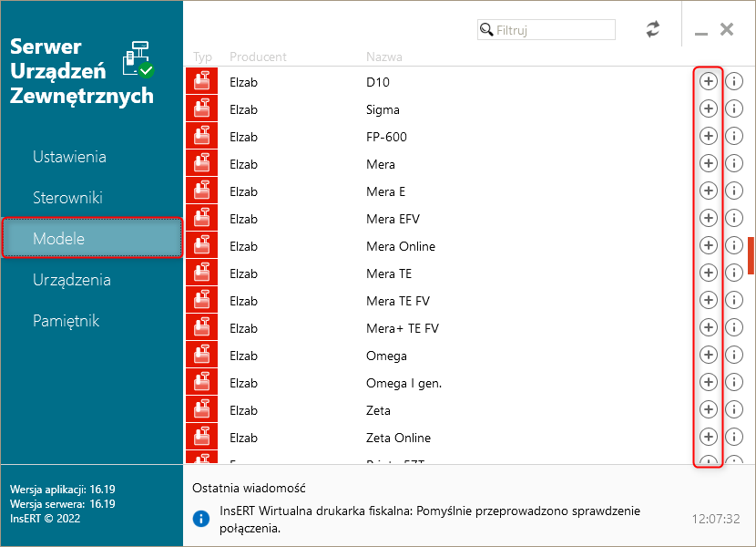This screenshot has height=547, width=756.
Task: Click the Wersja aplikacji version text
Action: [x=63, y=489]
